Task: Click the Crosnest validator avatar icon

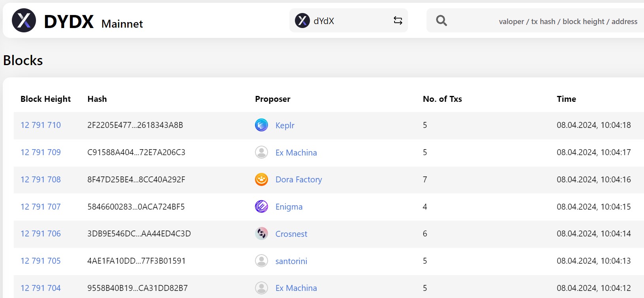Action: 261,234
